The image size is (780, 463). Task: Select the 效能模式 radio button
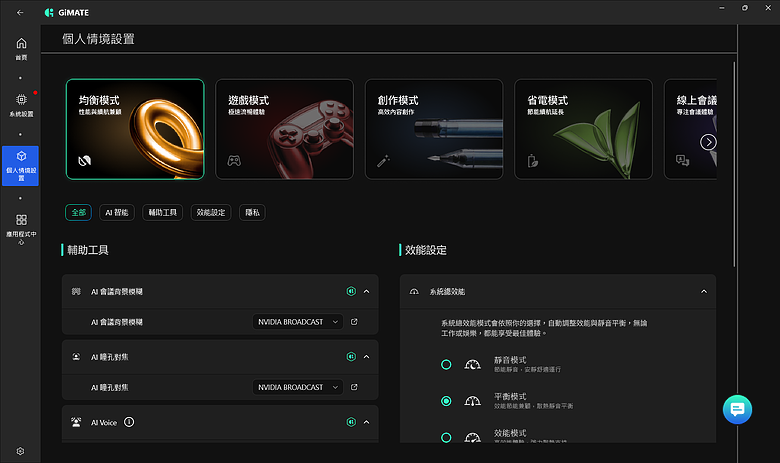446,437
